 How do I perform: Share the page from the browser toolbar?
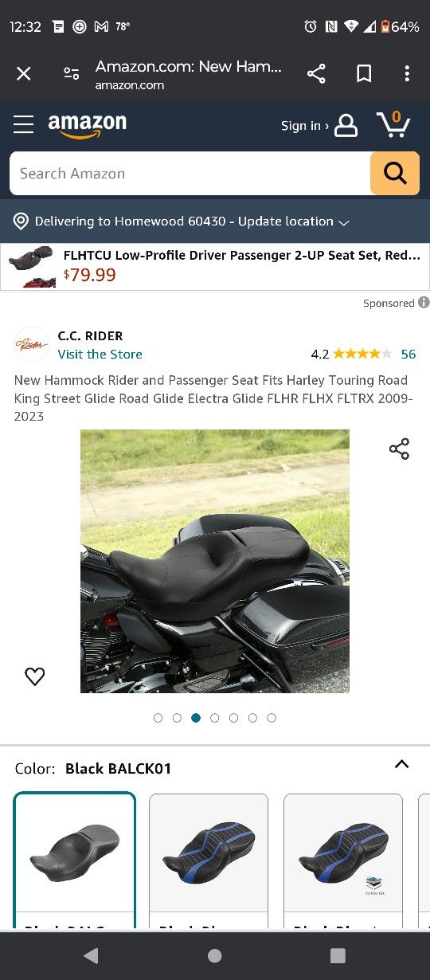pyautogui.click(x=316, y=74)
